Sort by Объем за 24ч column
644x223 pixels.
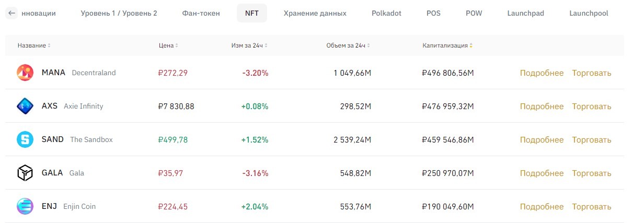(369, 45)
